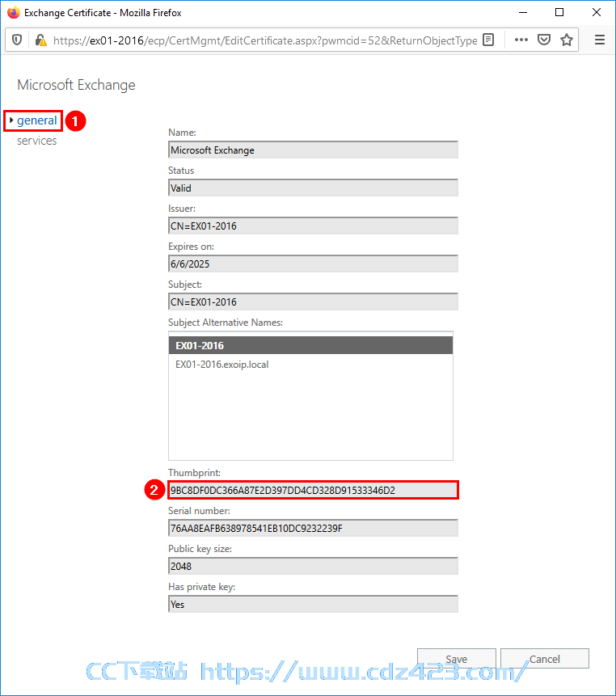Toggle Reader View icon in address bar
Screen dimensions: 616x696
[x=488, y=40]
